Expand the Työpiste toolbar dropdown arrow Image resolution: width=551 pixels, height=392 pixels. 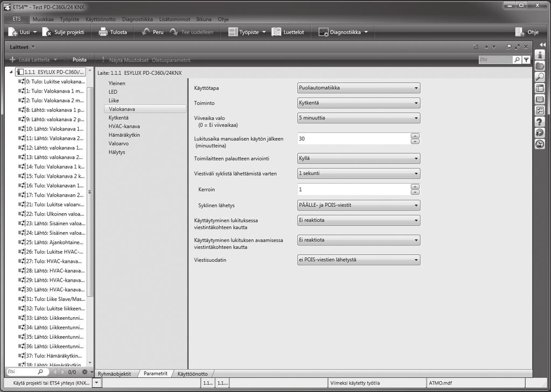264,32
